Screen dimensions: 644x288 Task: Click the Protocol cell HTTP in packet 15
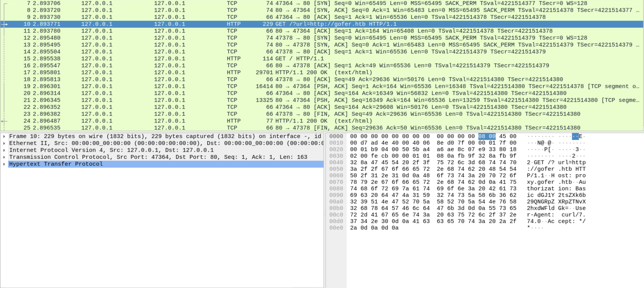[233, 59]
